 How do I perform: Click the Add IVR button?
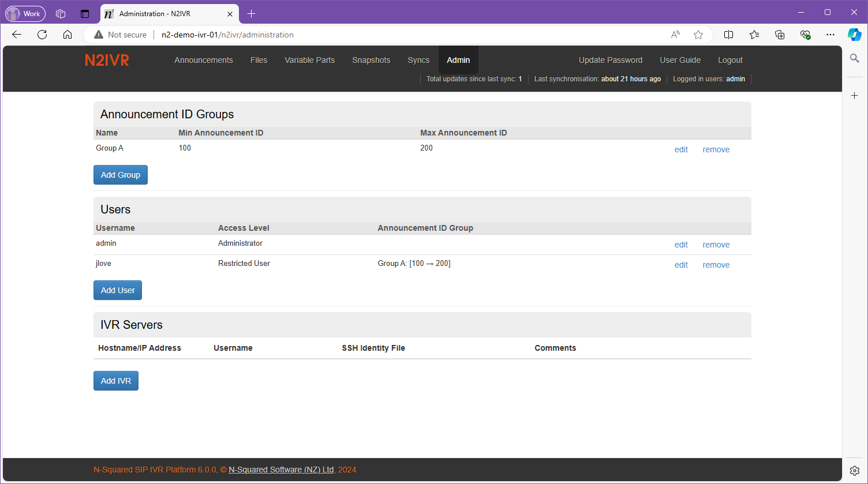[116, 381]
